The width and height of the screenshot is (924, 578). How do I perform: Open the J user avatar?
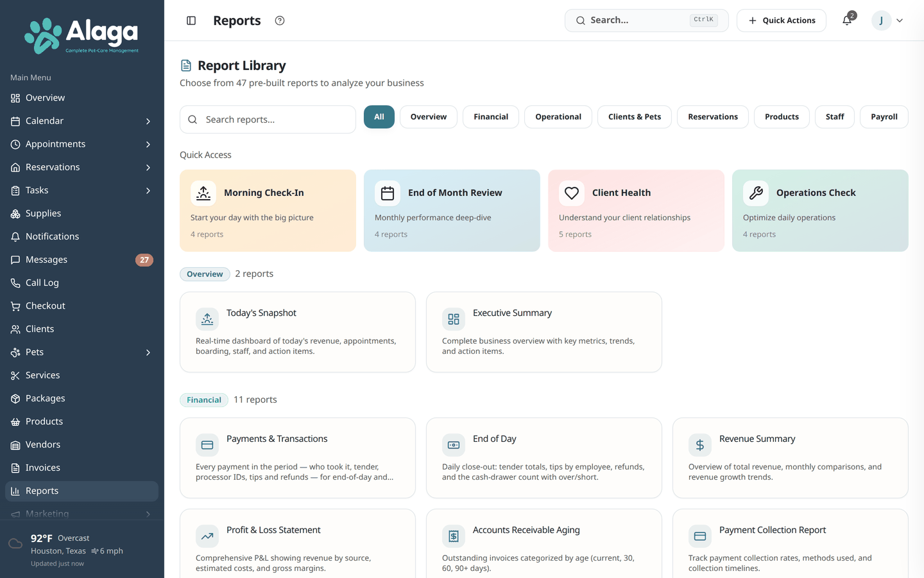[x=881, y=21]
